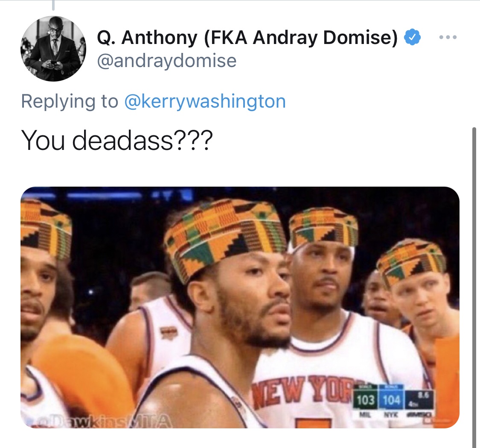Click the vertical scrollbar beside the tweet
Viewport: 480px width, 448px height.
(x=474, y=287)
